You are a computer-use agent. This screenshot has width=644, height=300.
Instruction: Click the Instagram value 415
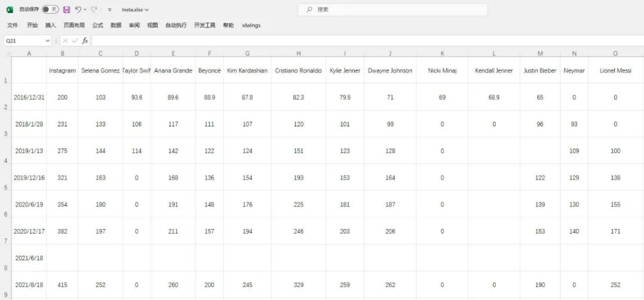click(63, 284)
